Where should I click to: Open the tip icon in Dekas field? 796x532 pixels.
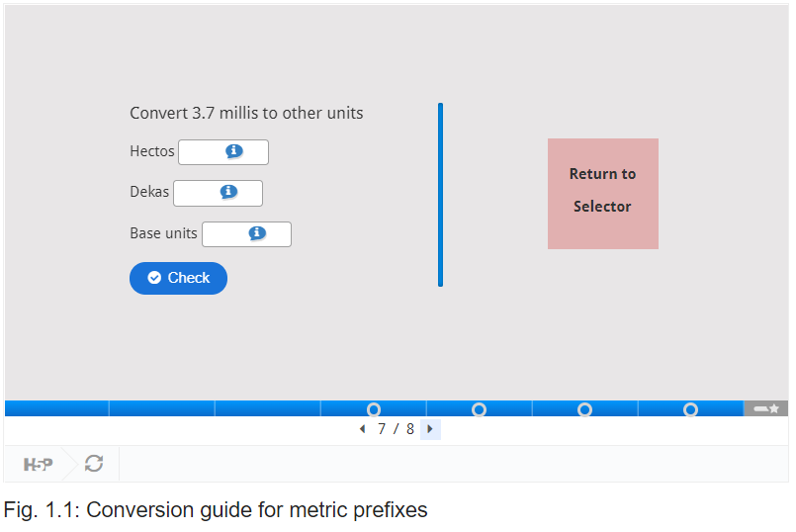coord(228,192)
